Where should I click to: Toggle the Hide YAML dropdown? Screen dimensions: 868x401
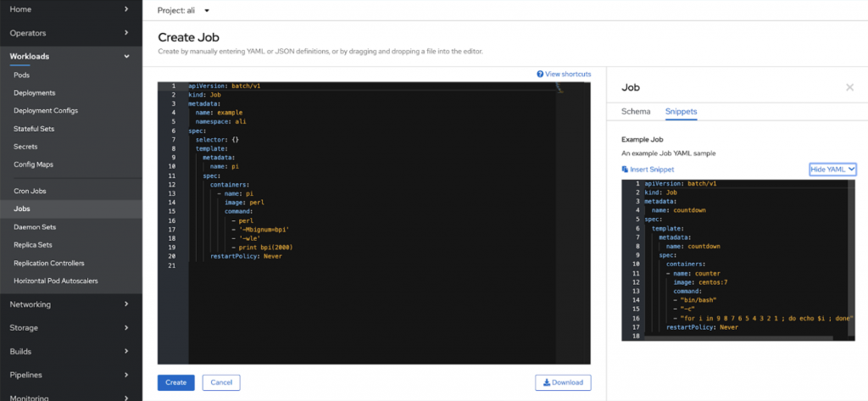click(x=833, y=170)
